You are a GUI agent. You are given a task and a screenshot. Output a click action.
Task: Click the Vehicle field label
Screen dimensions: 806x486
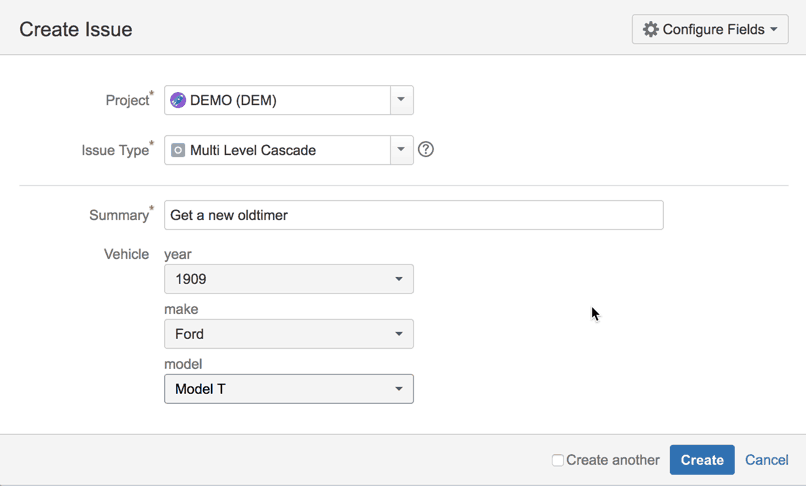pos(126,254)
